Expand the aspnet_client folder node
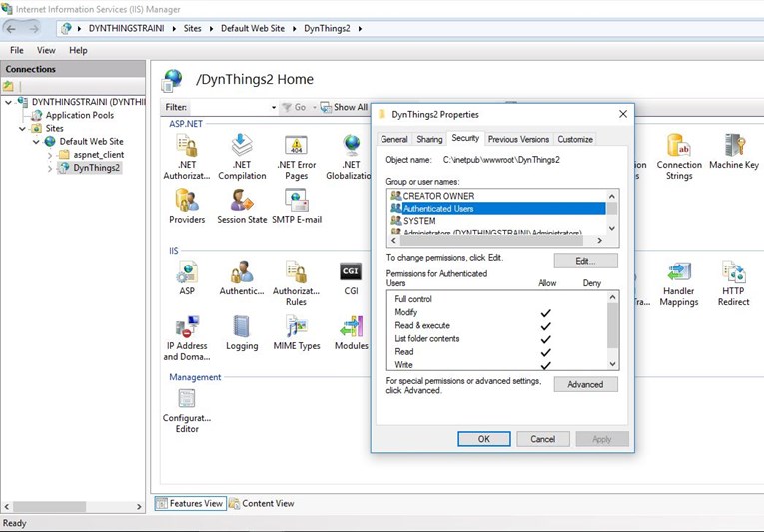The width and height of the screenshot is (764, 532). [50, 155]
